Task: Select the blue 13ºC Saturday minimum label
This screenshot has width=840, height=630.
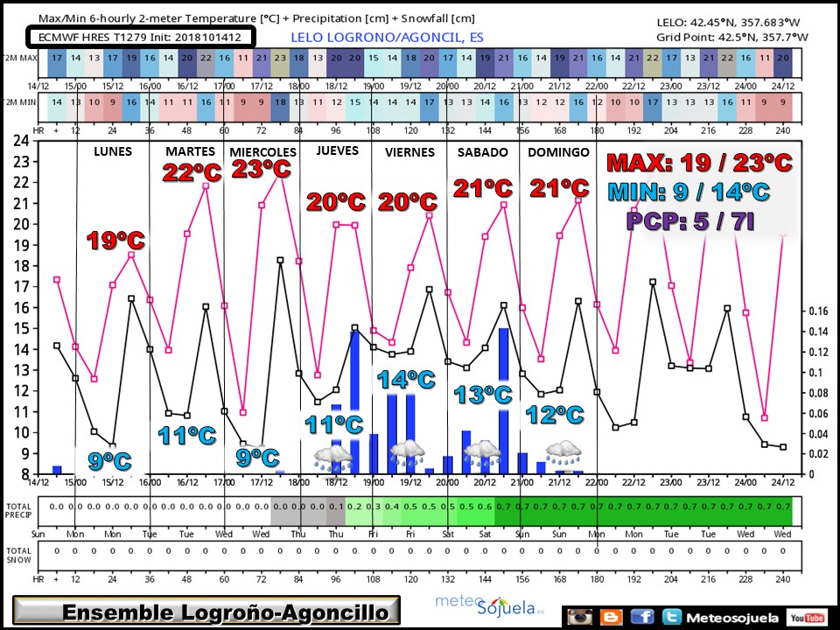Action: pyautogui.click(x=483, y=395)
